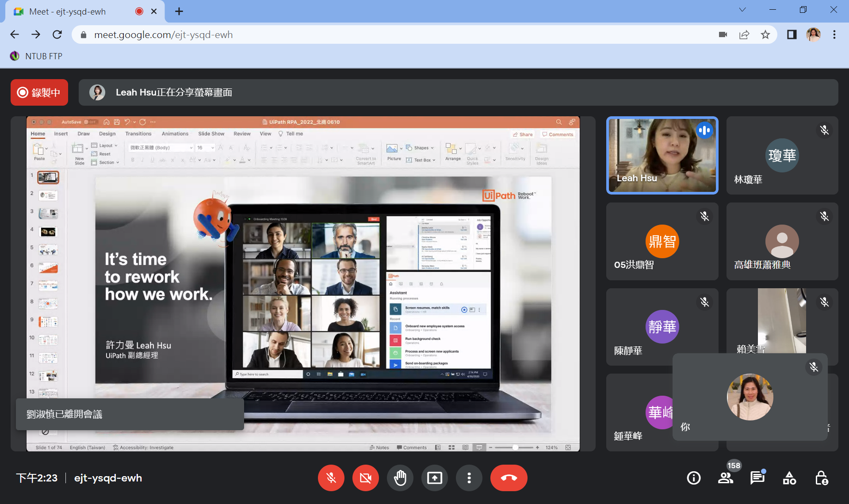Viewport: 849px width, 504px height.
Task: Click the camera permission icon in address bar
Action: (x=723, y=34)
